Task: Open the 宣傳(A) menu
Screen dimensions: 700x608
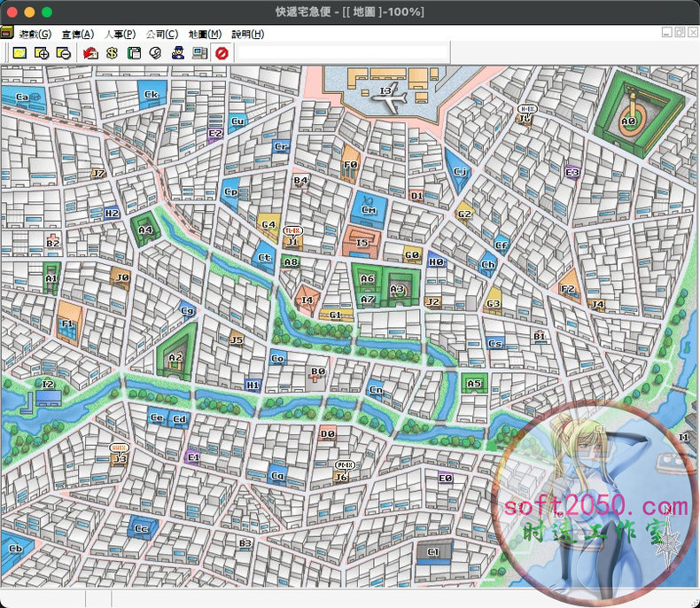Action: tap(77, 34)
